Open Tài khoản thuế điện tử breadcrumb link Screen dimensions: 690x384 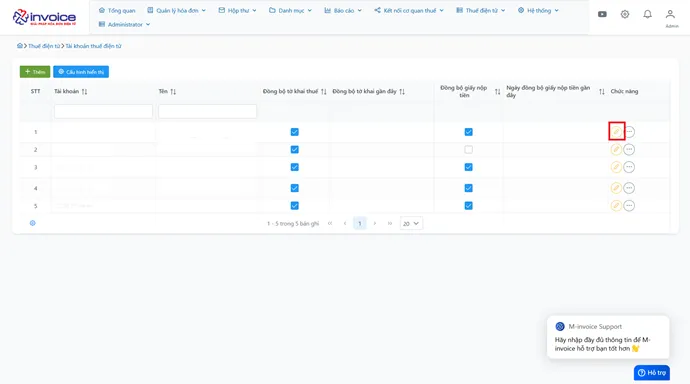tap(93, 46)
